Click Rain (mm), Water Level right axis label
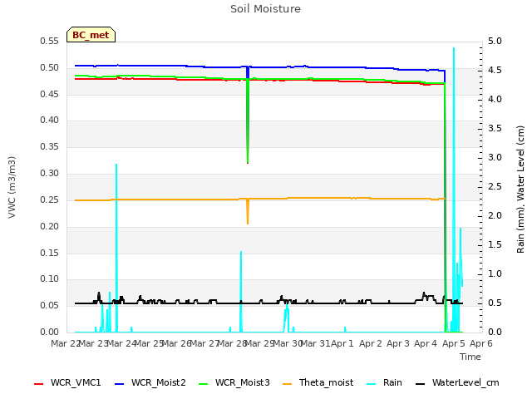This screenshot has height=399, width=532. pyautogui.click(x=520, y=190)
